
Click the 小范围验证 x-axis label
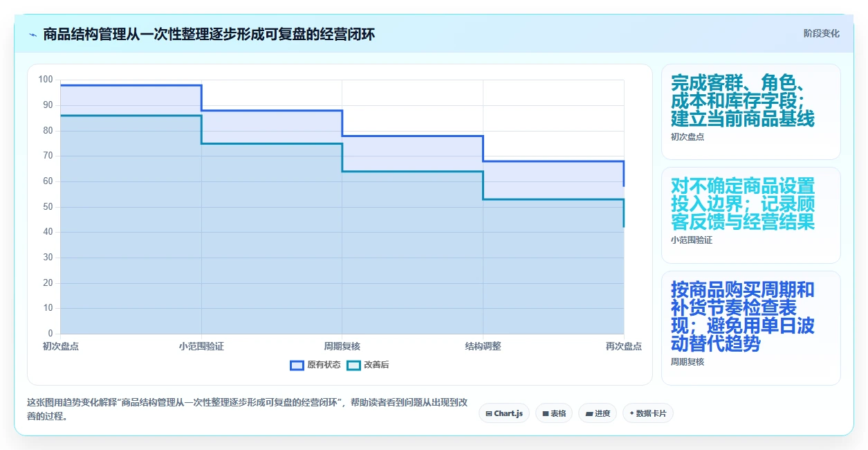[x=201, y=346]
